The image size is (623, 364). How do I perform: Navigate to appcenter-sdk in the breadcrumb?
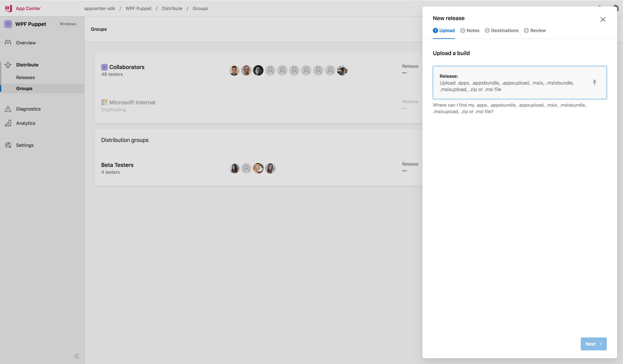(100, 8)
